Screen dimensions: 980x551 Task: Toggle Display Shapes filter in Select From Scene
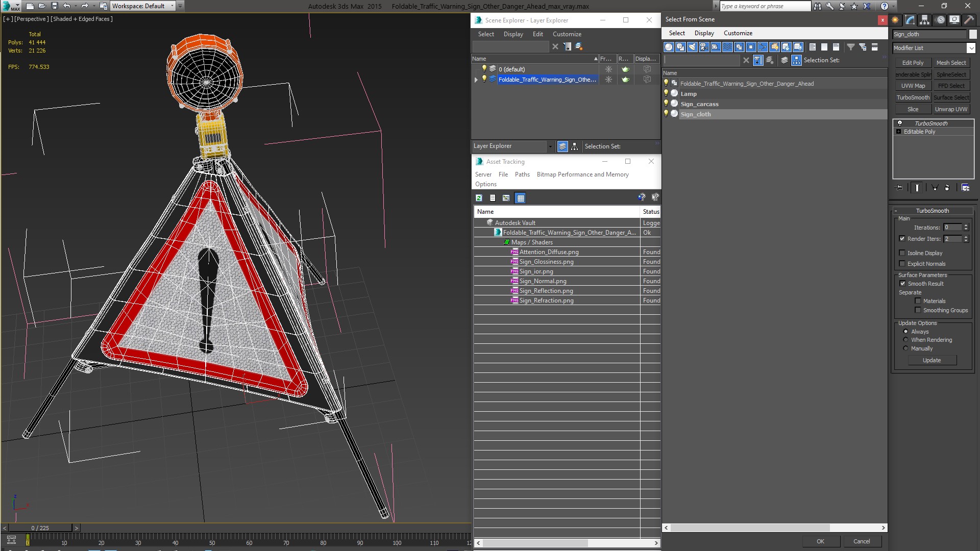point(680,47)
